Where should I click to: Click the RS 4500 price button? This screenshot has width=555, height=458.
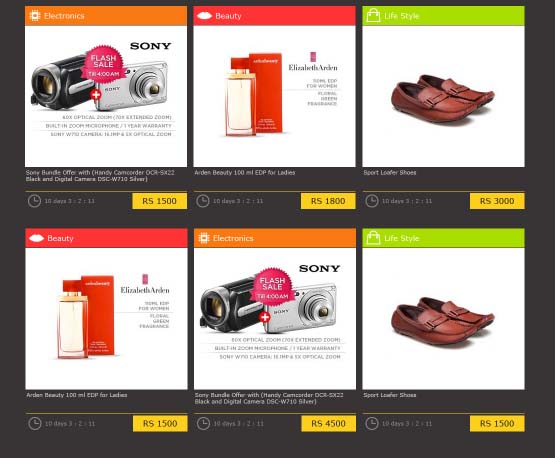click(x=328, y=424)
